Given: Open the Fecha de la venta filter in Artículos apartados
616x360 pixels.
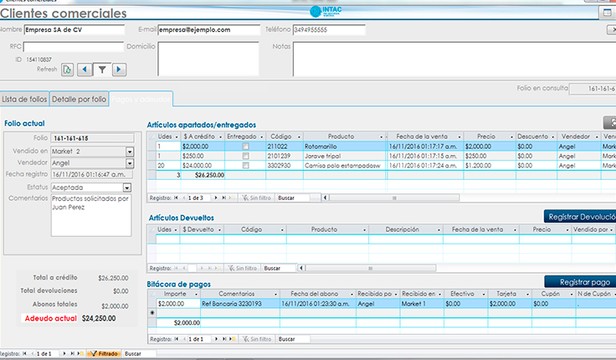Looking at the screenshot, I should 459,137.
